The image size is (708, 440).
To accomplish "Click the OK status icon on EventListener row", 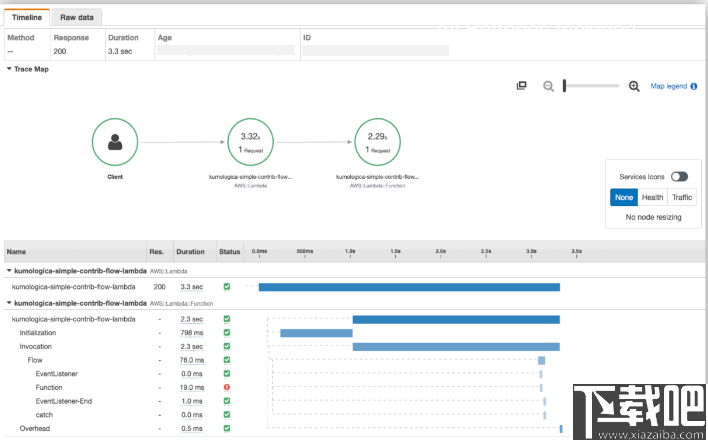I will coord(227,374).
